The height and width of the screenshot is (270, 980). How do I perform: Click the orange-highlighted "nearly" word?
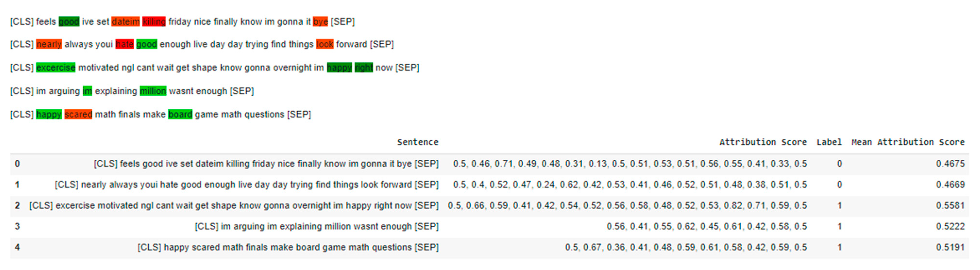pos(49,44)
